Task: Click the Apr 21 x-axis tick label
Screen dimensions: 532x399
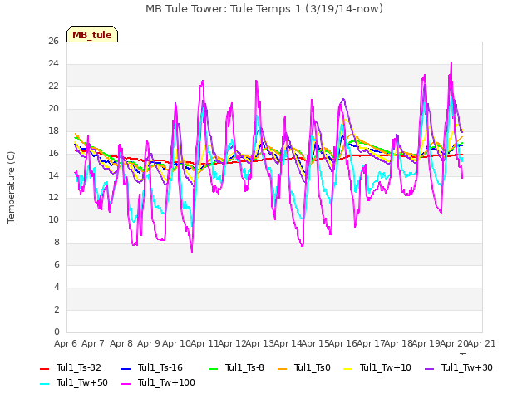Action: [482, 343]
